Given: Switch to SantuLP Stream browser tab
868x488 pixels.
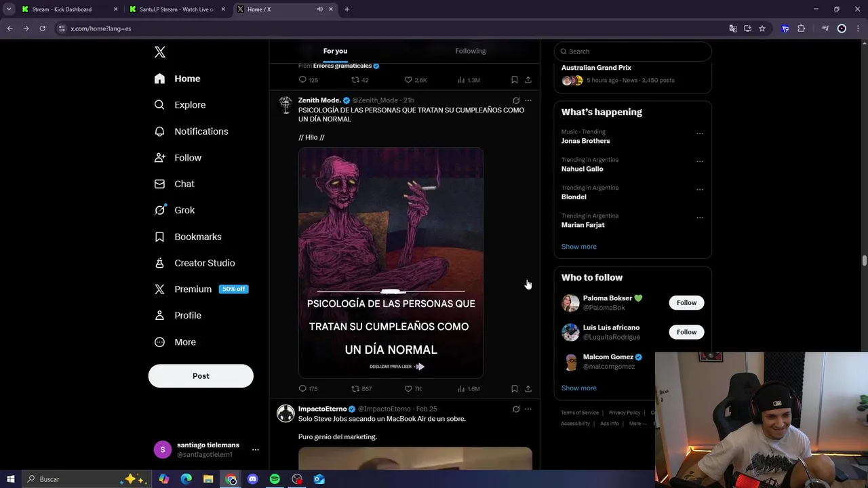Looking at the screenshot, I should (x=177, y=9).
